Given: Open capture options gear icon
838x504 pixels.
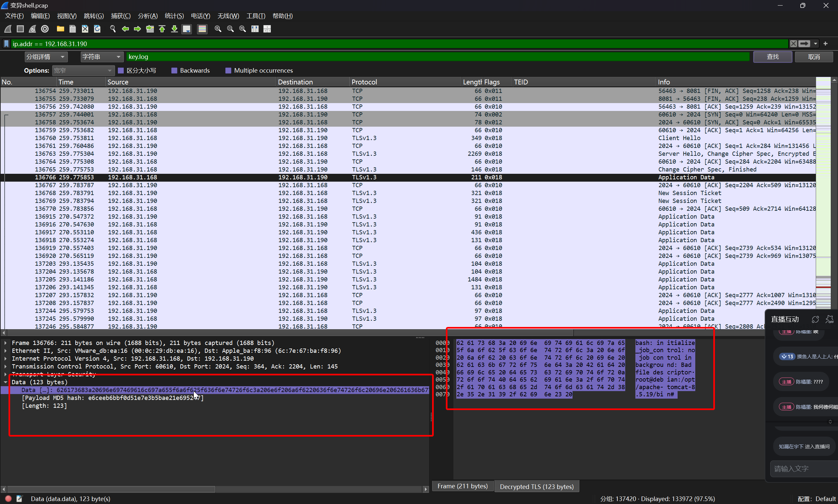Looking at the screenshot, I should (x=45, y=29).
